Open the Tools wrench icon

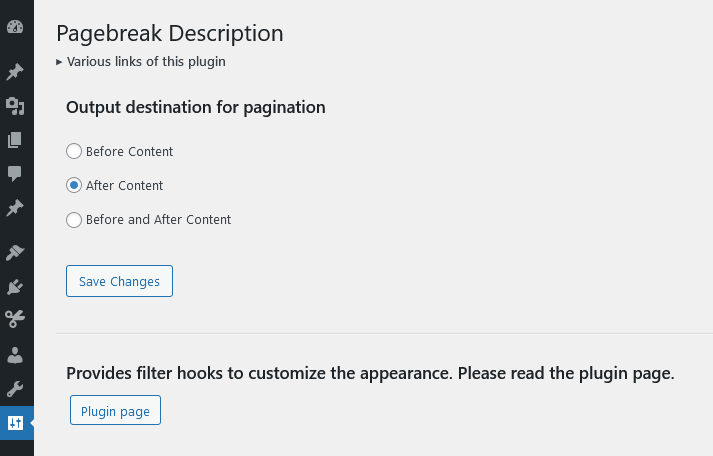coord(15,388)
